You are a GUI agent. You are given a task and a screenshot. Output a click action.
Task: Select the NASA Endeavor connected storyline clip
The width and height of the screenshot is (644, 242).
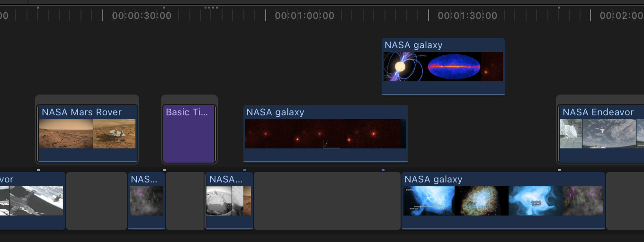coord(601,134)
